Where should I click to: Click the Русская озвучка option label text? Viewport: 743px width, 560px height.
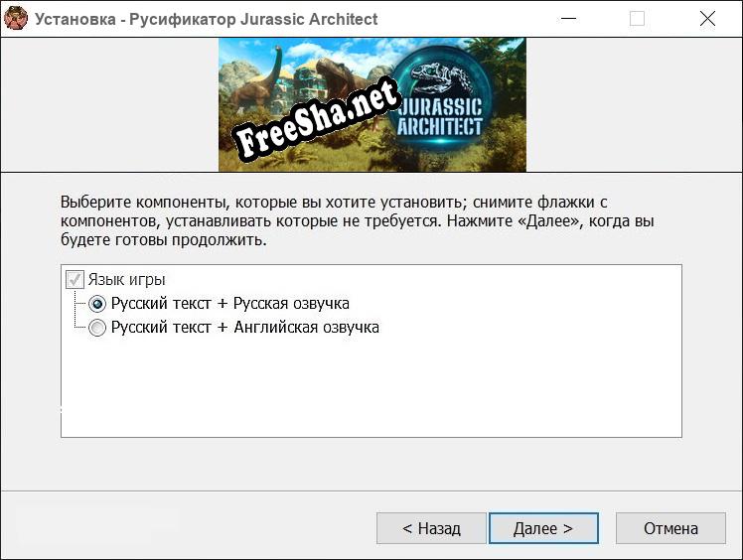pos(229,303)
